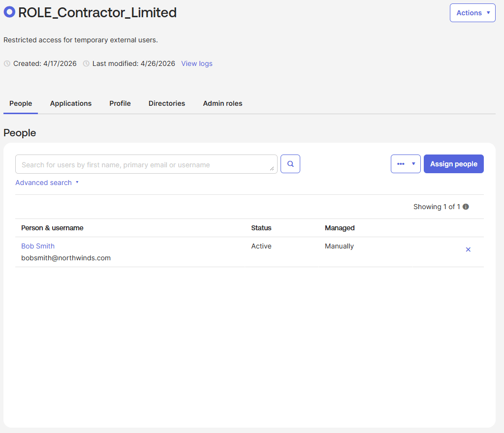Open Bob Smith's user profile link
The height and width of the screenshot is (433, 504).
point(38,246)
